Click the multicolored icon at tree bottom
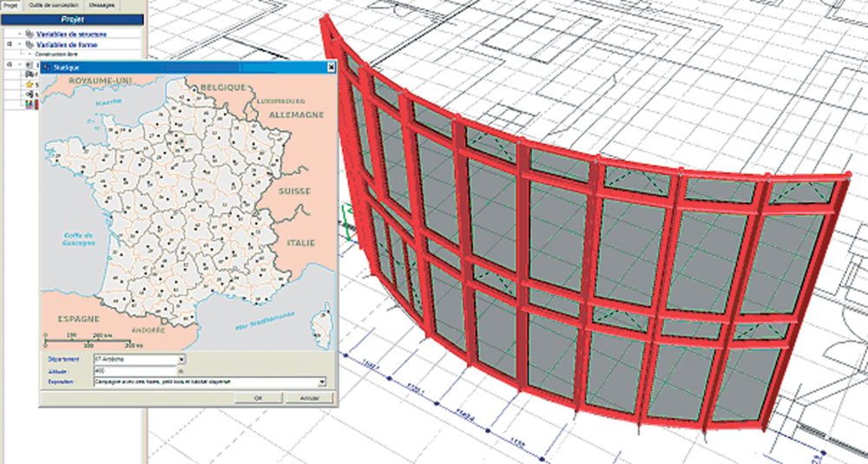The width and height of the screenshot is (868, 464). tap(30, 104)
